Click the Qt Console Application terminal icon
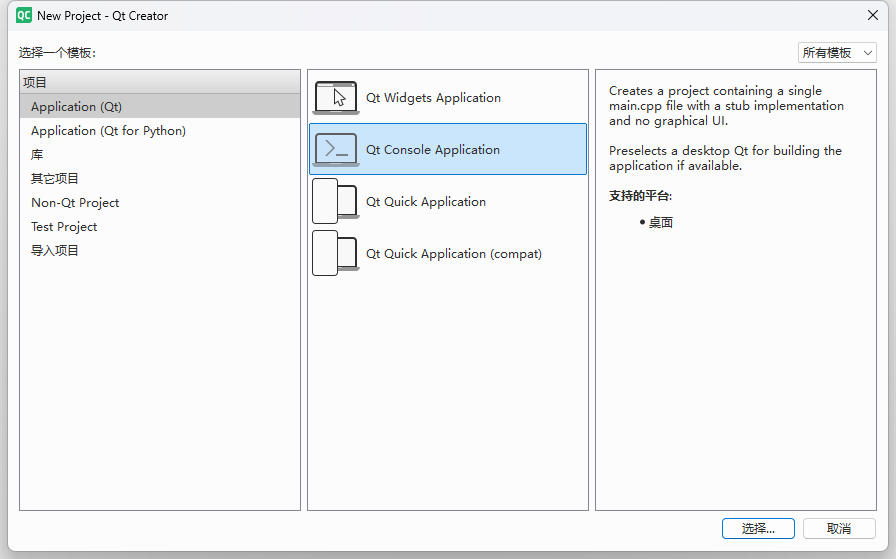 click(x=336, y=150)
